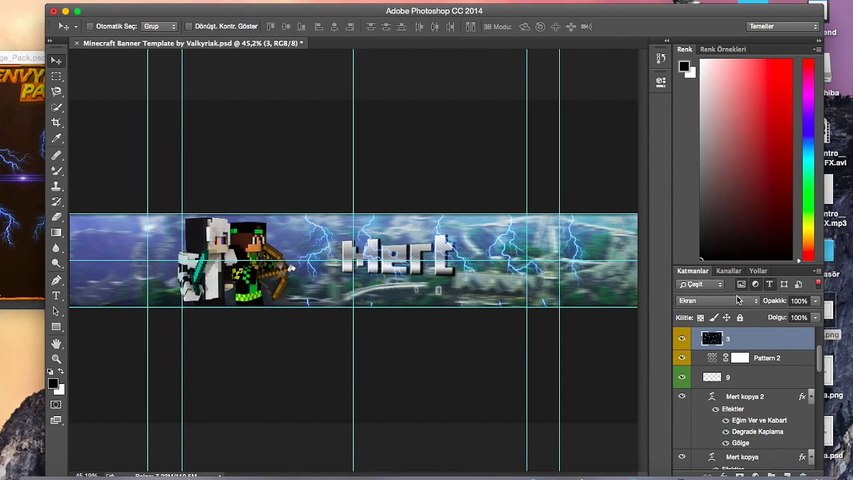The image size is (853, 480).
Task: Select the Clone Stamp tool
Action: [x=56, y=186]
